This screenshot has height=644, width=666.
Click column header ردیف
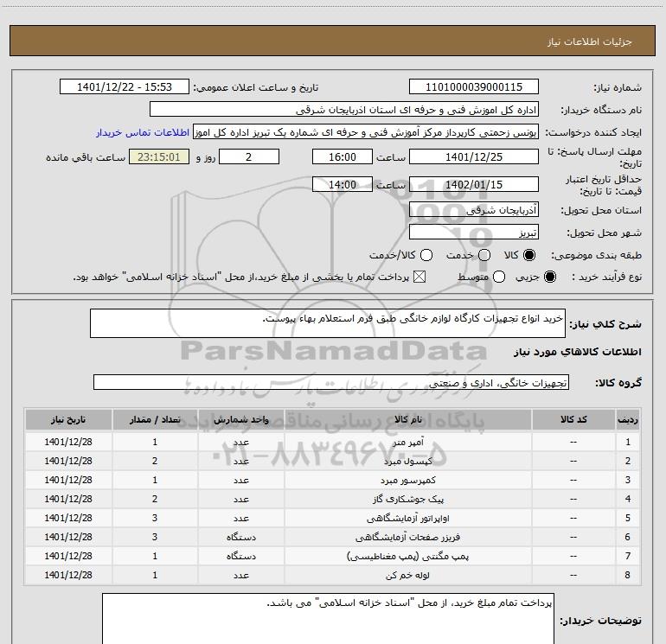pyautogui.click(x=628, y=420)
